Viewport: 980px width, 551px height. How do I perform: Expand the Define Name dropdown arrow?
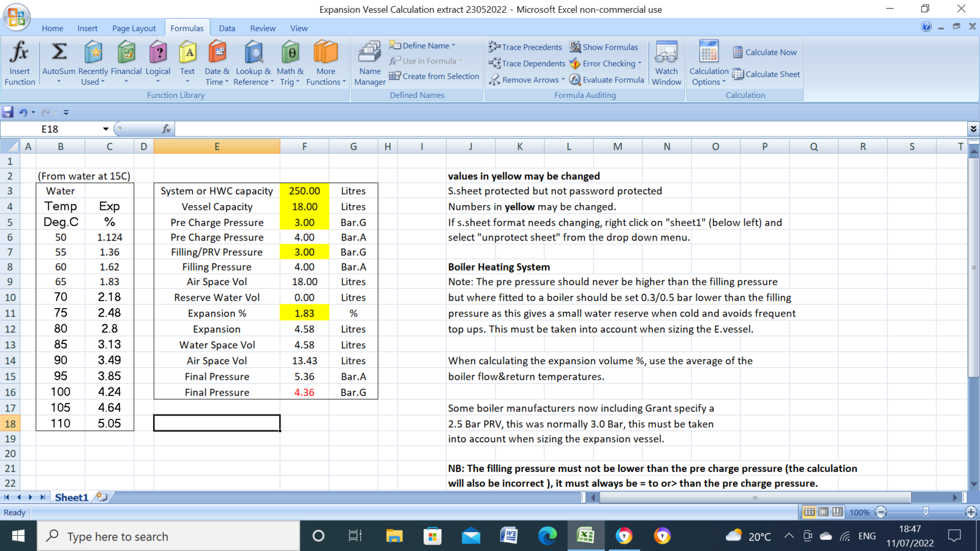pos(453,45)
